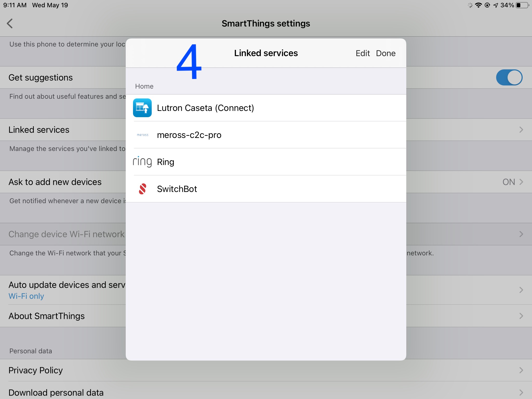Select Ring linked service row
The height and width of the screenshot is (399, 532).
tap(266, 162)
